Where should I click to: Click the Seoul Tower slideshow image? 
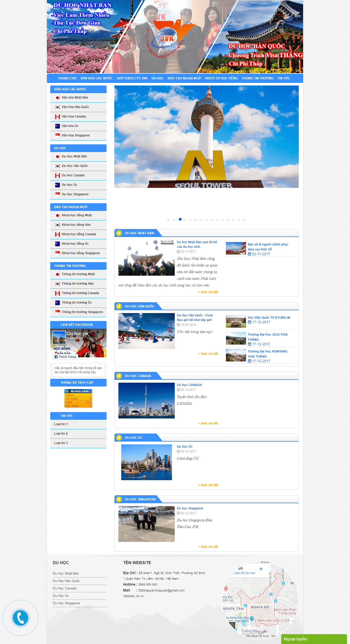[x=206, y=137]
